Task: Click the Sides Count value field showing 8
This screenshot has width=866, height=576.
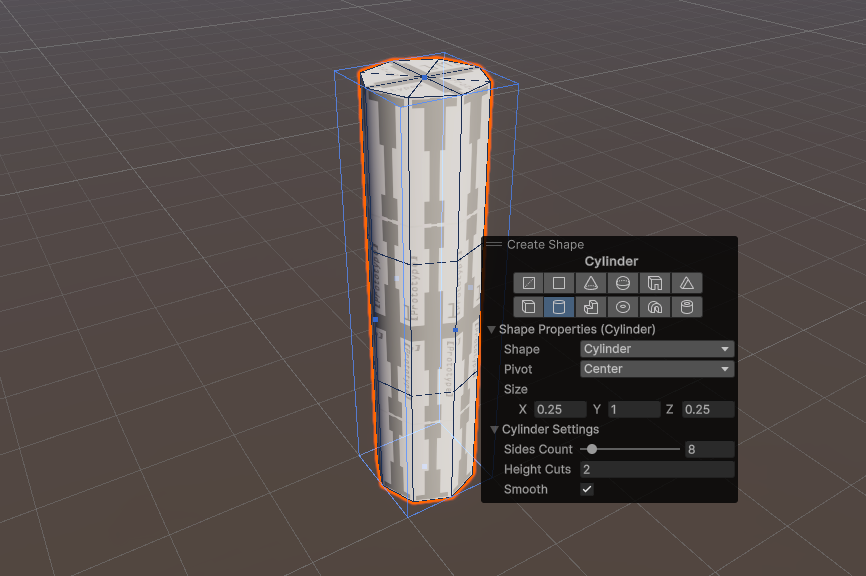Action: click(710, 450)
